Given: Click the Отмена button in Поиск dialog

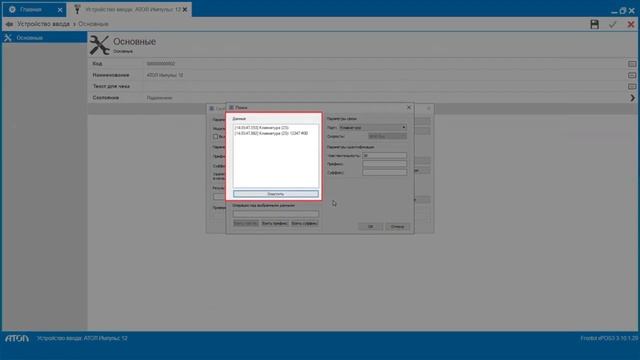Looking at the screenshot, I should [397, 227].
